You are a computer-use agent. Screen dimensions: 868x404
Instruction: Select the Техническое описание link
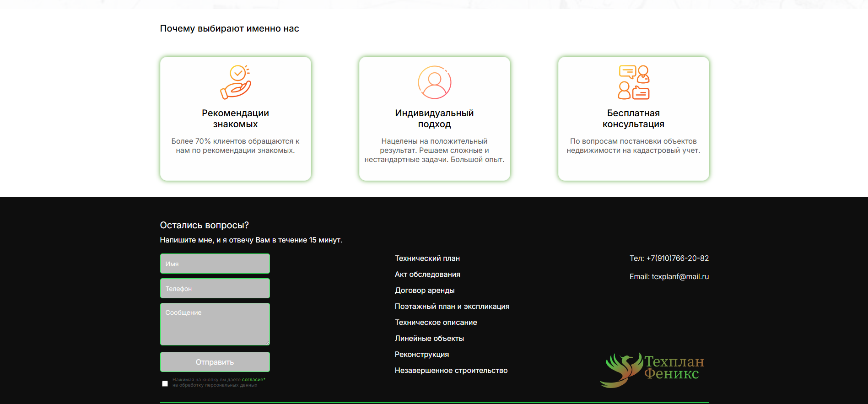point(436,322)
